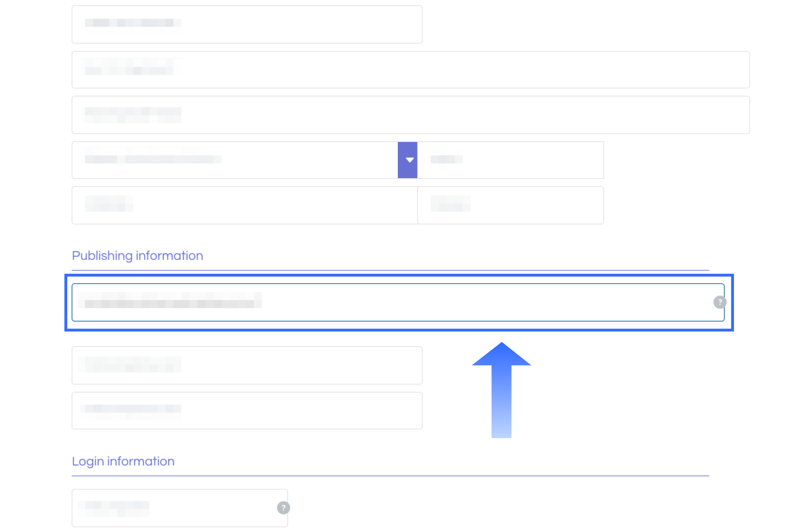The width and height of the screenshot is (805, 532).
Task: Click help icon in Publishing information field
Action: point(719,302)
